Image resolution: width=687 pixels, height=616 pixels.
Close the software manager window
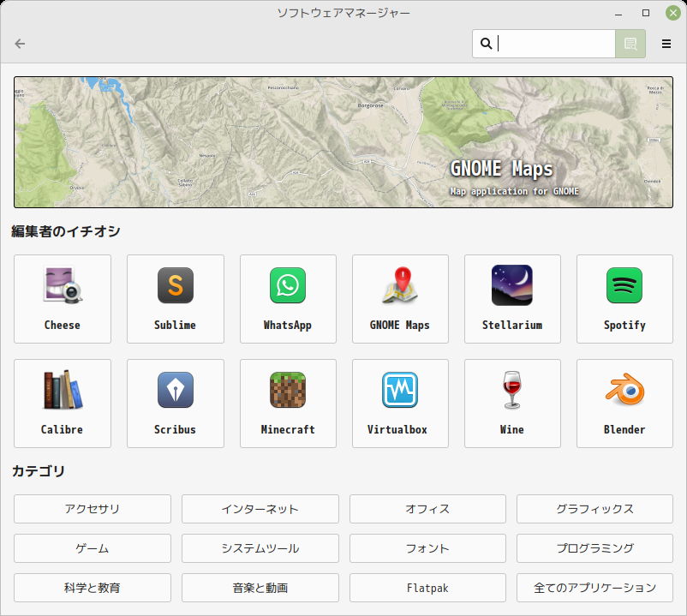tap(672, 13)
